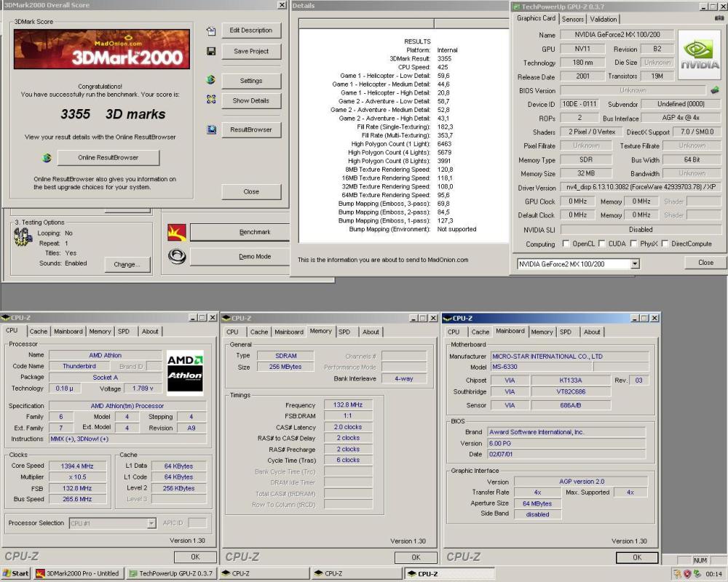
Task: Click the Show Details arrows icon
Action: (x=211, y=100)
